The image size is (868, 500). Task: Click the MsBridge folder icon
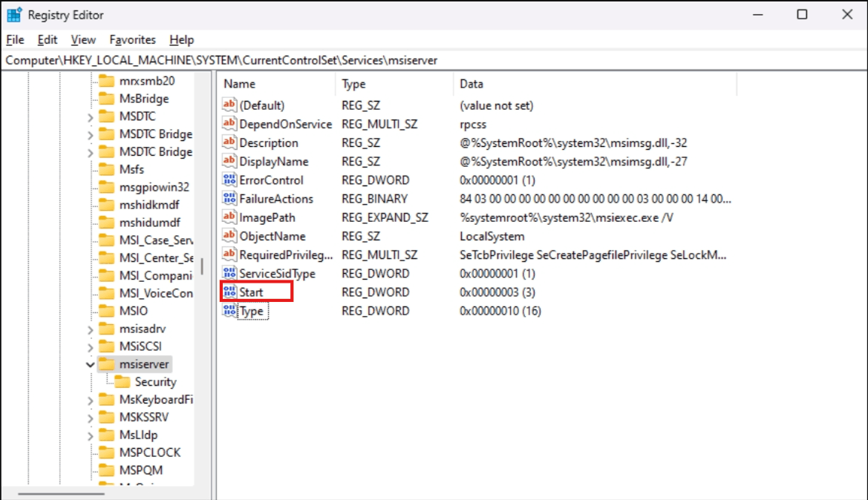pyautogui.click(x=106, y=99)
